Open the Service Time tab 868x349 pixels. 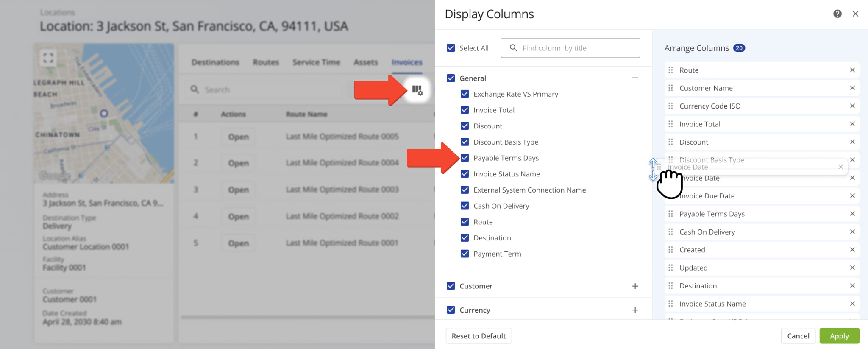click(x=316, y=62)
